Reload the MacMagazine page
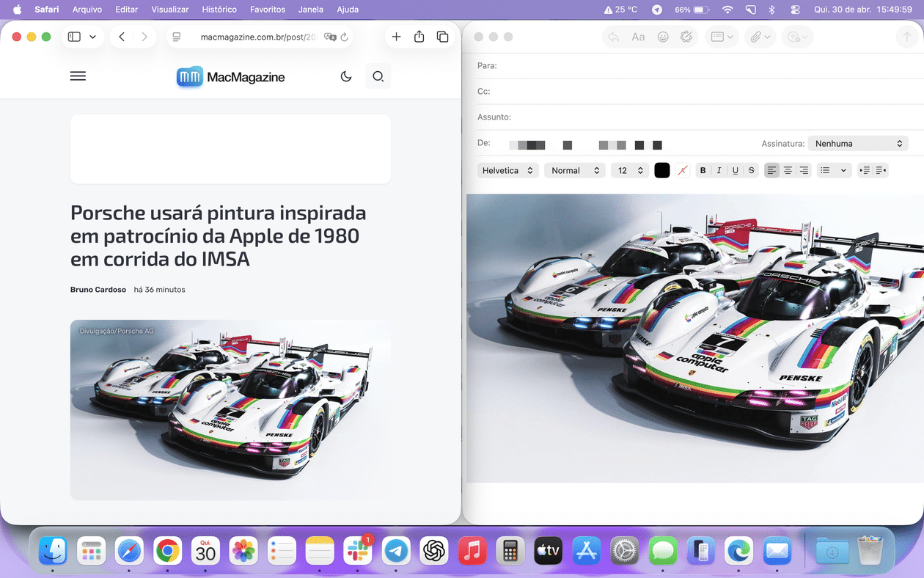924x578 pixels. (x=345, y=37)
